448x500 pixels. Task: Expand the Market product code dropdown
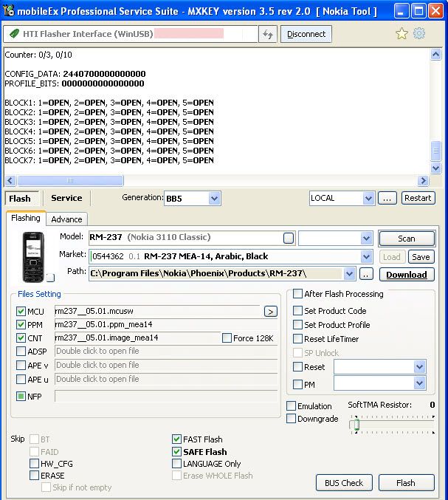coord(366,256)
